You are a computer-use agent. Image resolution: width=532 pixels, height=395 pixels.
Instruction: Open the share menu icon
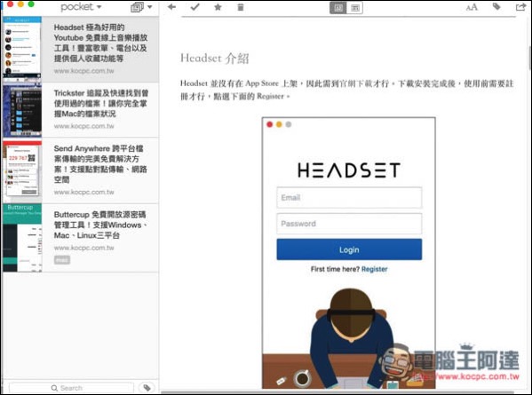click(520, 7)
